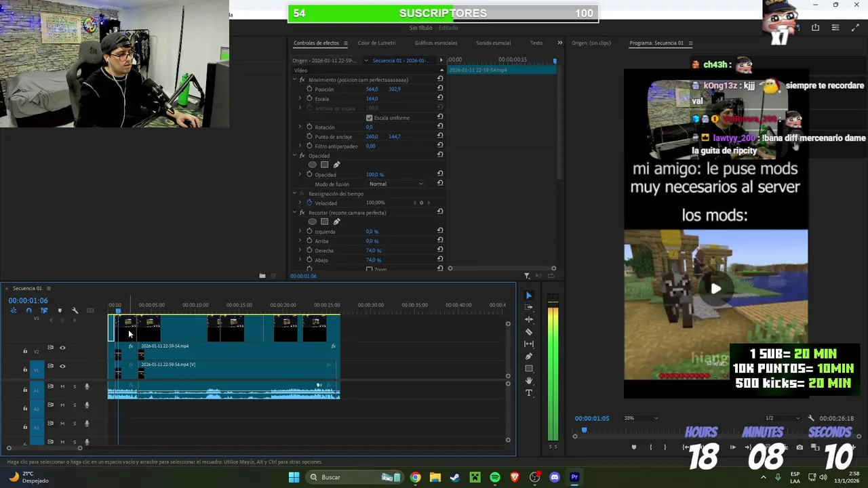Create ellipse mask under Recortar
868x488 pixels.
pyautogui.click(x=312, y=222)
